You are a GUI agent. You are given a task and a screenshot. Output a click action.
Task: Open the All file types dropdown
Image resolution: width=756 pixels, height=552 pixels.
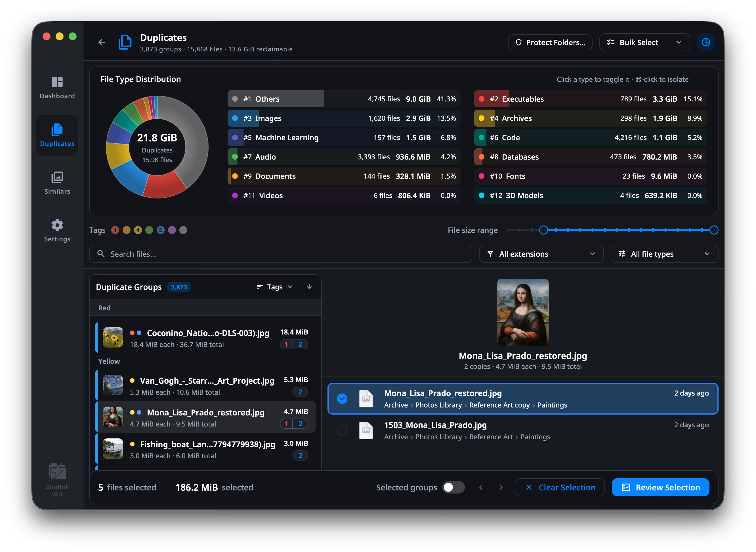(664, 254)
